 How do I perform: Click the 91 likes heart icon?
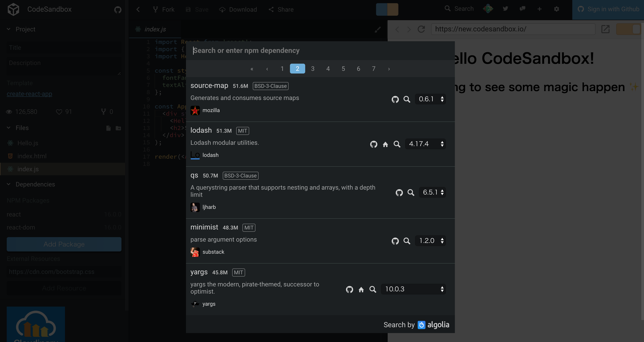[59, 112]
